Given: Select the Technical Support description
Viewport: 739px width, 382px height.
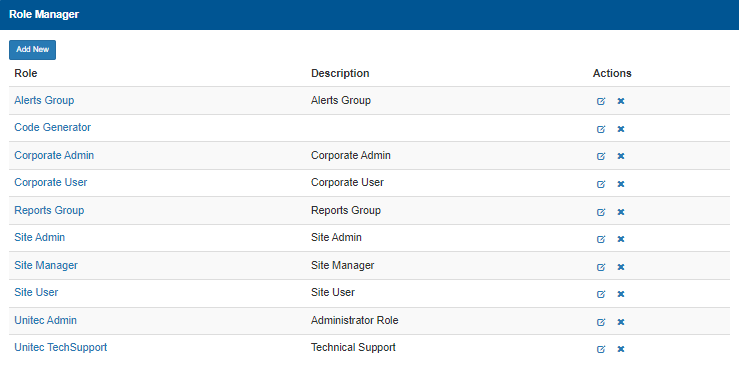Looking at the screenshot, I should pyautogui.click(x=353, y=348).
